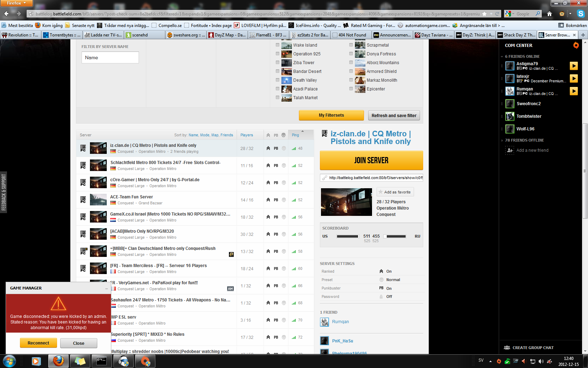588x368 pixels.
Task: Minimize the Game Manager panel
Action: point(106,288)
